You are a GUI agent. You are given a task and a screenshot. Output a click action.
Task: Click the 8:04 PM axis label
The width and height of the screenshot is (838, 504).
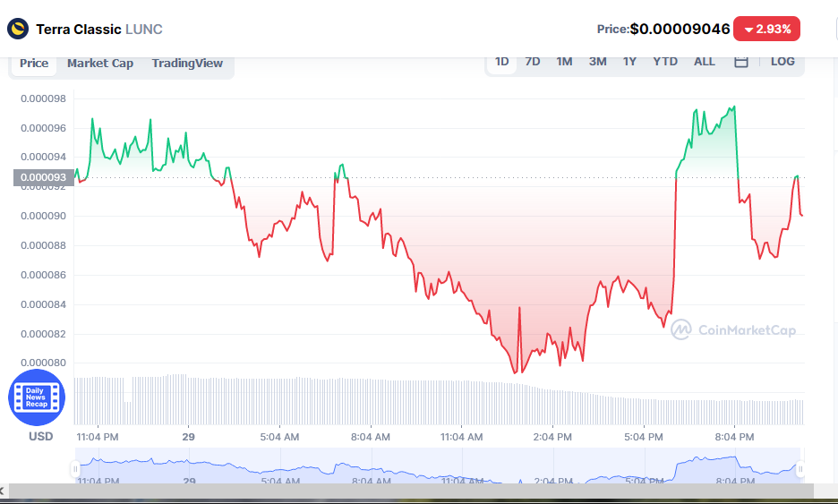click(734, 437)
